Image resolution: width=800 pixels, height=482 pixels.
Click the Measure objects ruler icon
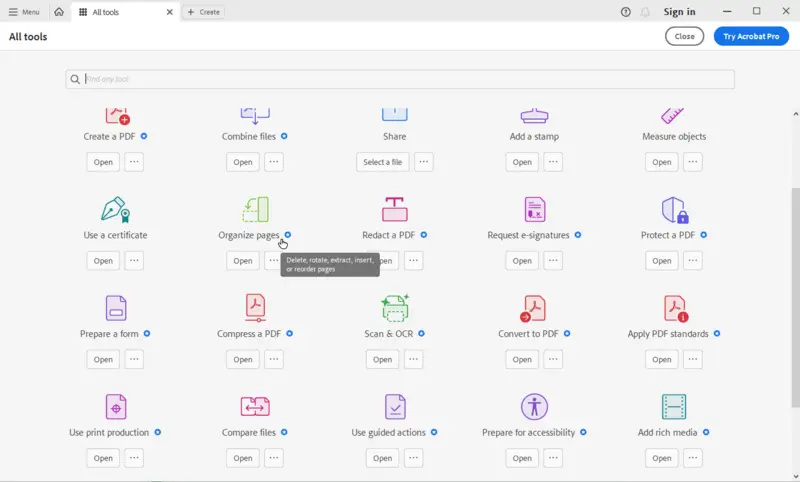point(672,116)
